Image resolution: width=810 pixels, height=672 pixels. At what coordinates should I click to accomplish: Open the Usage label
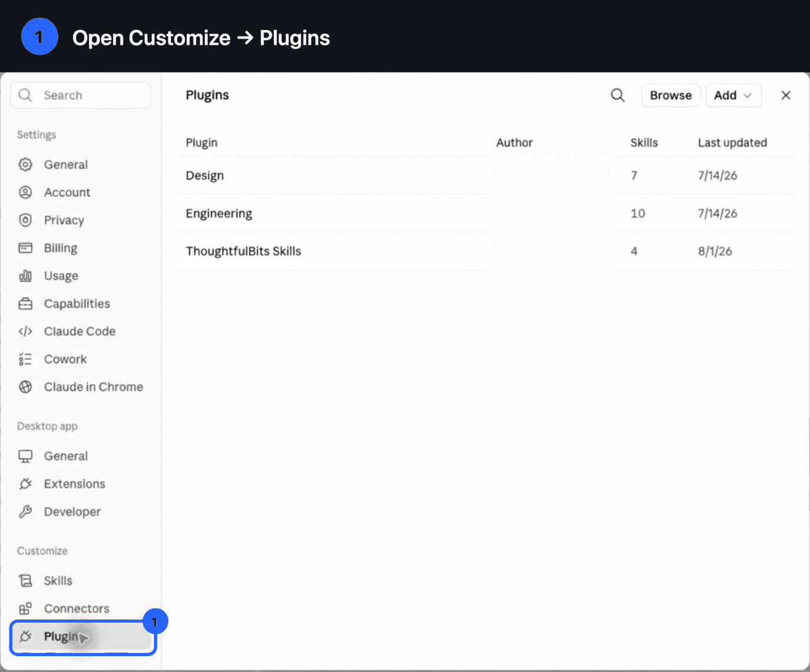[x=61, y=276]
